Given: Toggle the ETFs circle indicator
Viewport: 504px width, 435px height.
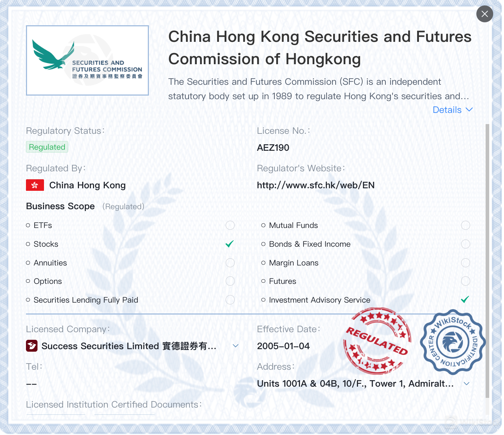Looking at the screenshot, I should (230, 225).
